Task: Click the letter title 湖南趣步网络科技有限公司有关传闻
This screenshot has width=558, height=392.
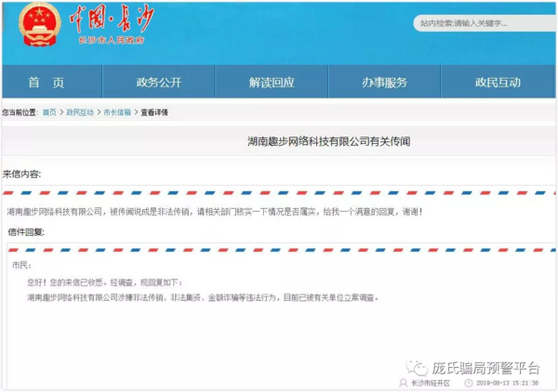Action: point(328,142)
